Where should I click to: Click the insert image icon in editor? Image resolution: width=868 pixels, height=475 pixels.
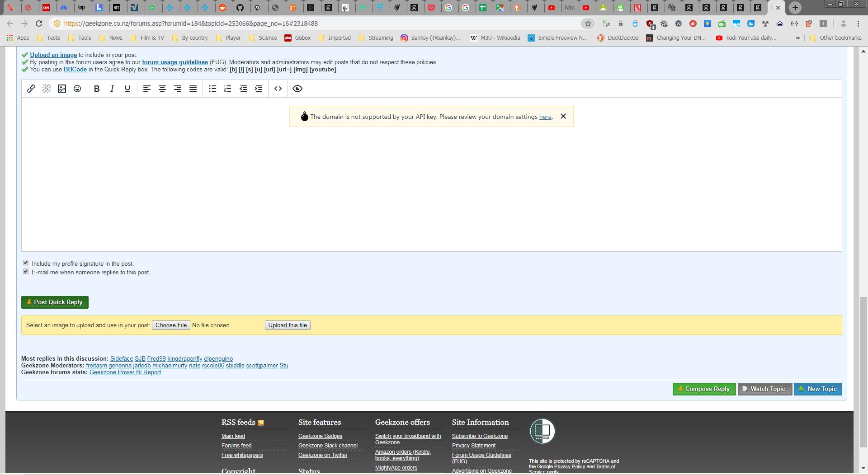click(x=62, y=89)
